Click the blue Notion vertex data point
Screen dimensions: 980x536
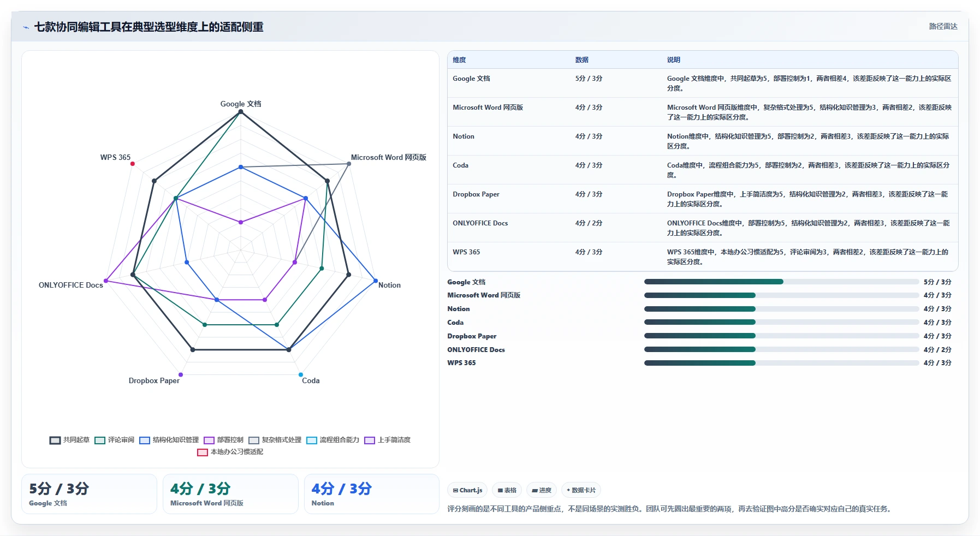[x=376, y=281]
